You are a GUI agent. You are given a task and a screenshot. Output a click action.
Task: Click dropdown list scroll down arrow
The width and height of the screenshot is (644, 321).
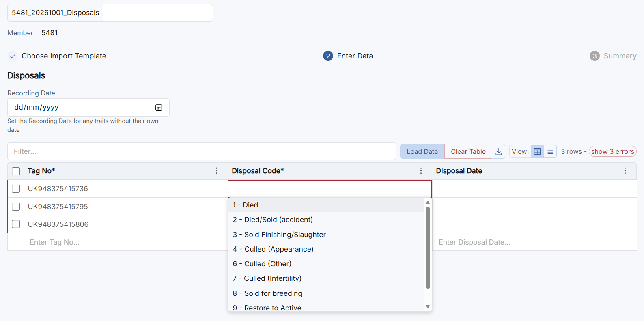(428, 307)
